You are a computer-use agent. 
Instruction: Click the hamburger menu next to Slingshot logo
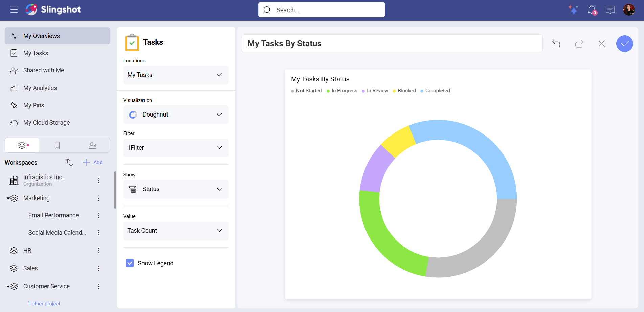click(14, 10)
